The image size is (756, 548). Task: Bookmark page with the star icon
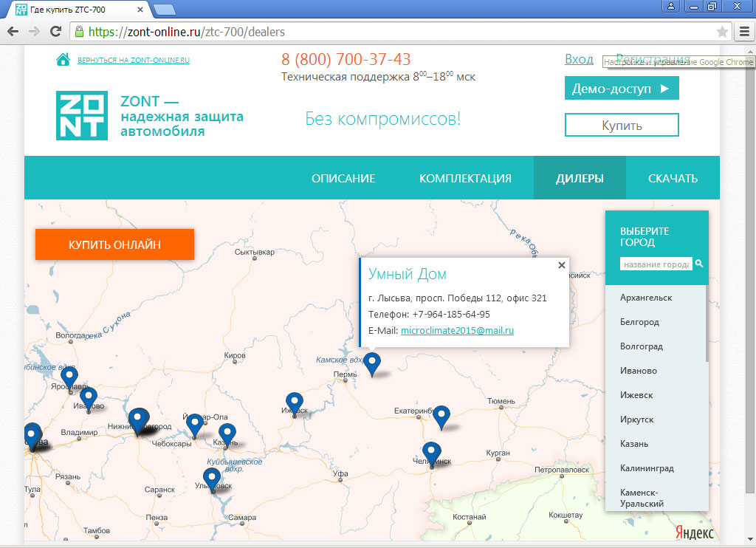(x=722, y=32)
